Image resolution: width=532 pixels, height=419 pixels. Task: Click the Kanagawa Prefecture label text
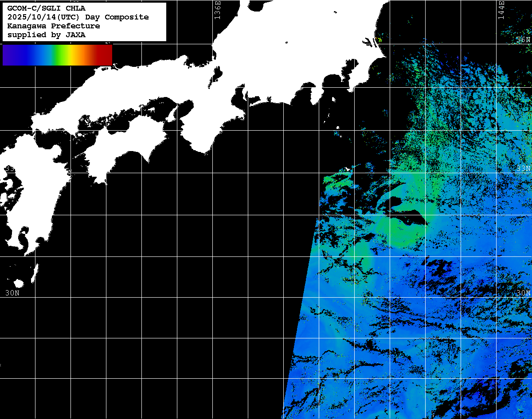pos(54,26)
